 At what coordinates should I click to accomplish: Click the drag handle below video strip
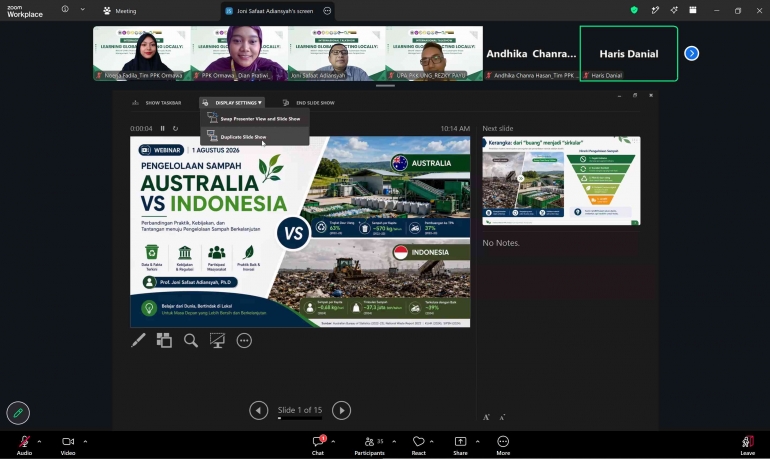pyautogui.click(x=385, y=85)
